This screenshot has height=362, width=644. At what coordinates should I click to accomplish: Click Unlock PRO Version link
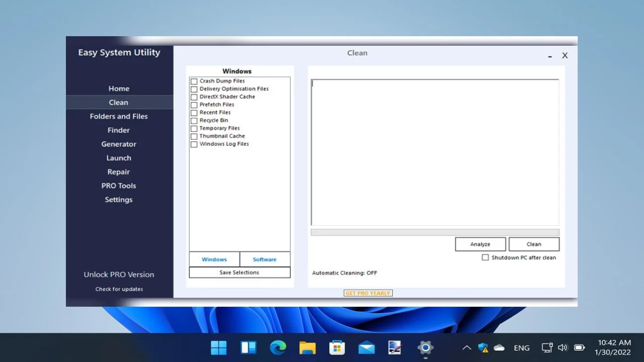[119, 275]
